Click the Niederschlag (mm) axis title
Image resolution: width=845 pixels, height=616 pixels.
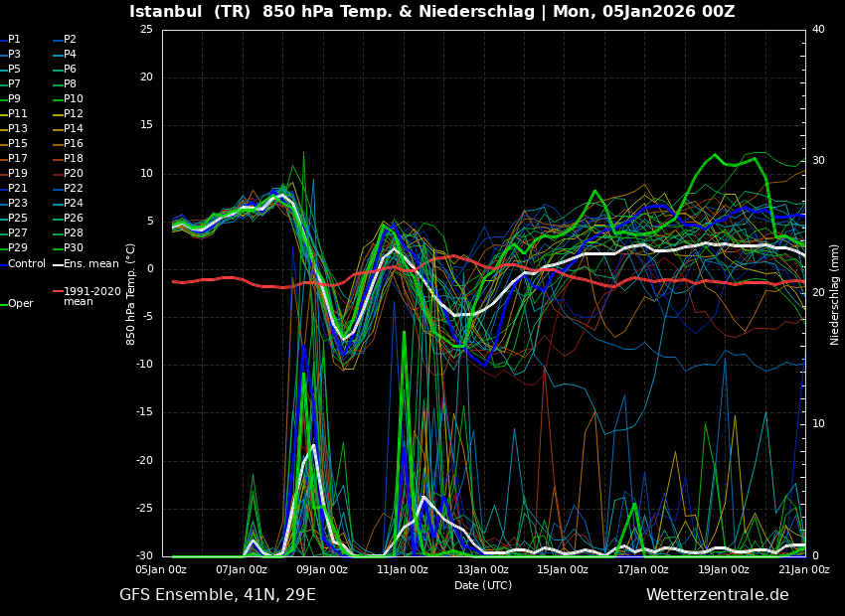[x=834, y=294]
